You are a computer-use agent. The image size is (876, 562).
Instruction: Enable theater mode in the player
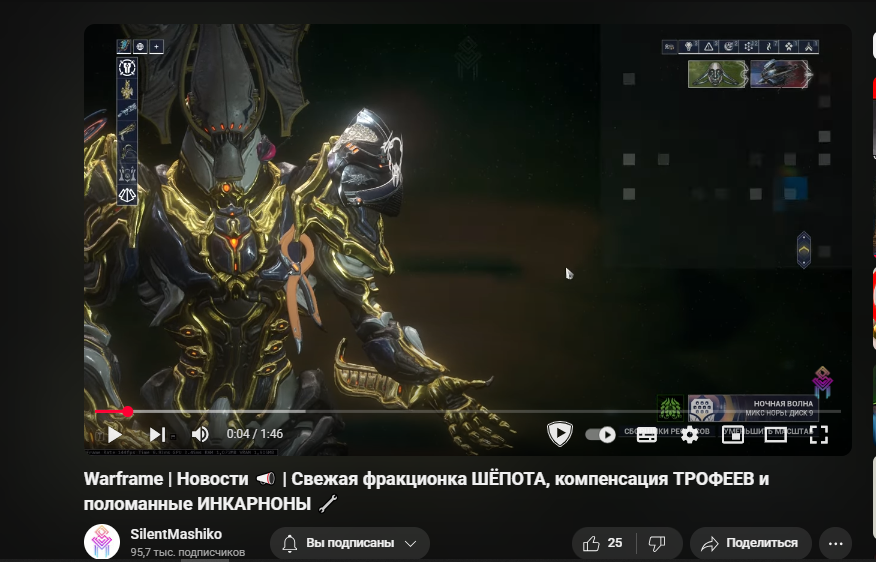775,434
